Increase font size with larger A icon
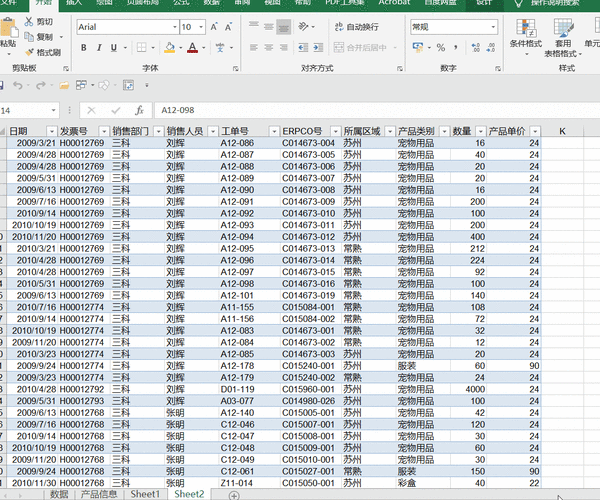Screen dimensions: 600x500 click(214, 27)
